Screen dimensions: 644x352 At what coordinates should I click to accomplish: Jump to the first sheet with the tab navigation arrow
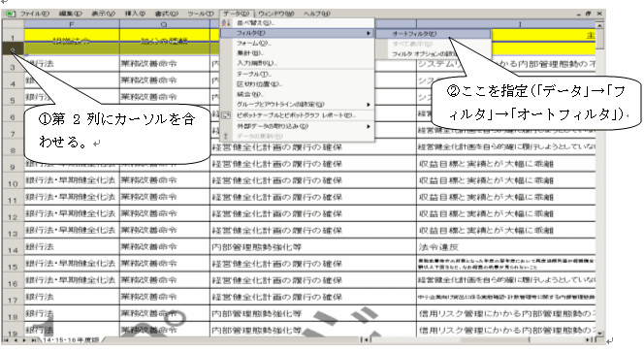pos(7,340)
